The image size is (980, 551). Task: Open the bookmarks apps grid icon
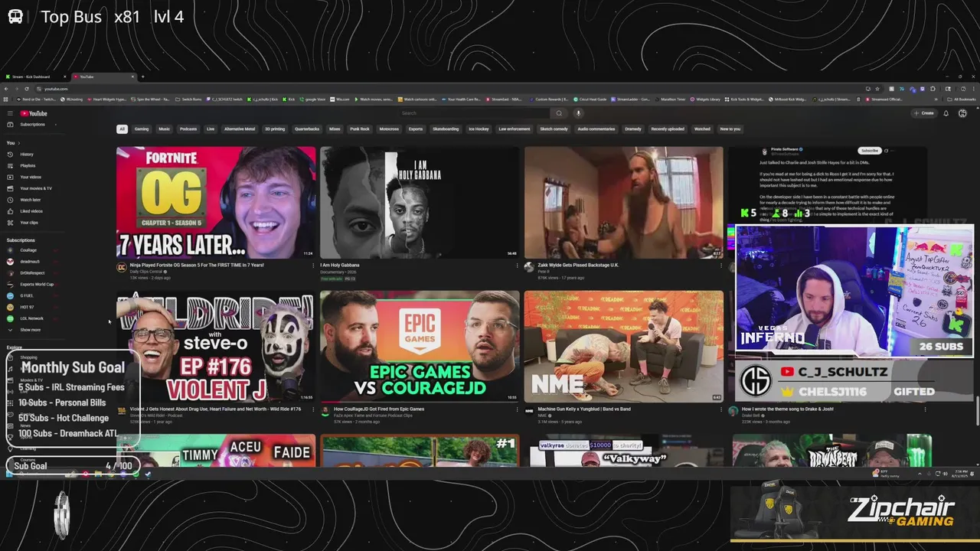click(7, 99)
